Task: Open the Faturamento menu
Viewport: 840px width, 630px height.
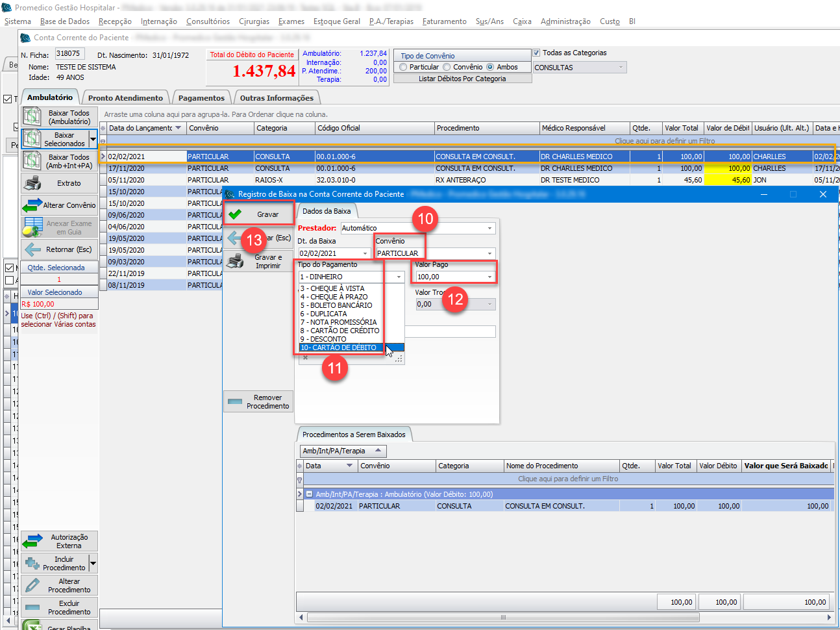Action: (444, 21)
